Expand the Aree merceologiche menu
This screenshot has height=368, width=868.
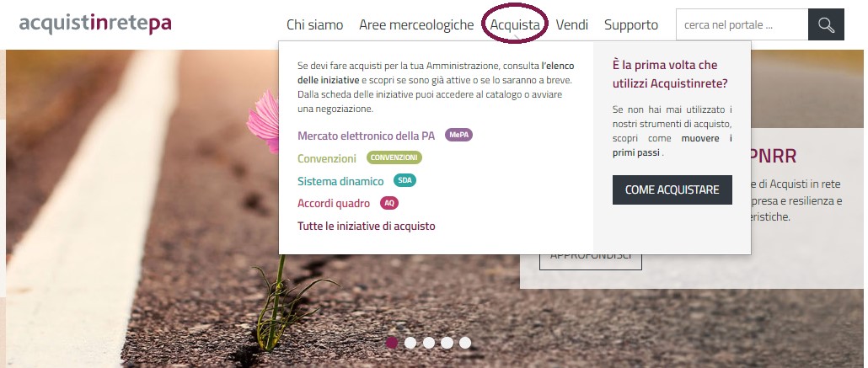pos(416,25)
